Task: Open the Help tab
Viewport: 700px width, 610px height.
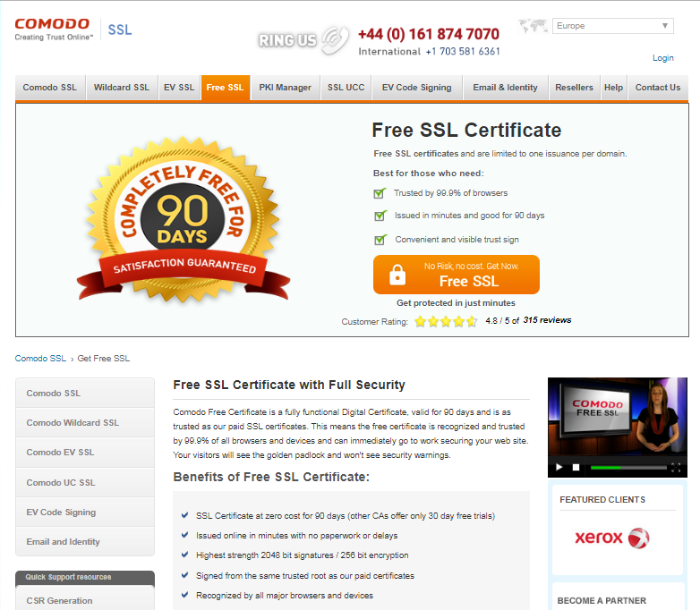Action: point(613,88)
